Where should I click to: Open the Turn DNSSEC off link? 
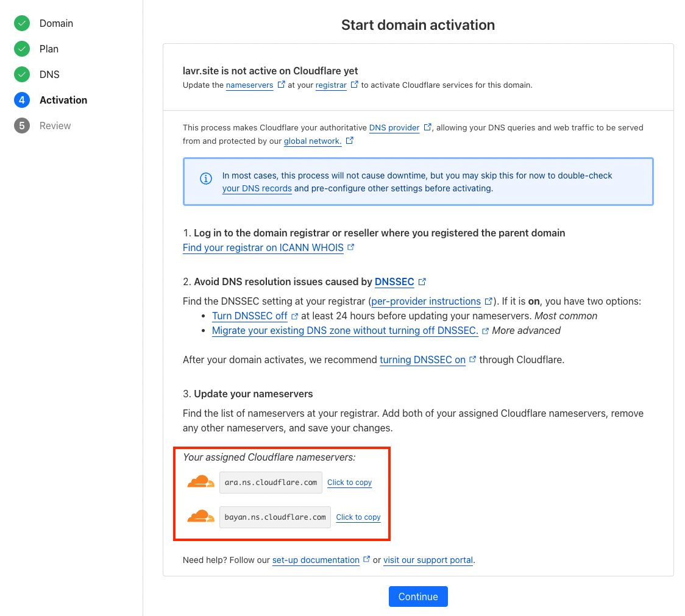click(x=250, y=316)
